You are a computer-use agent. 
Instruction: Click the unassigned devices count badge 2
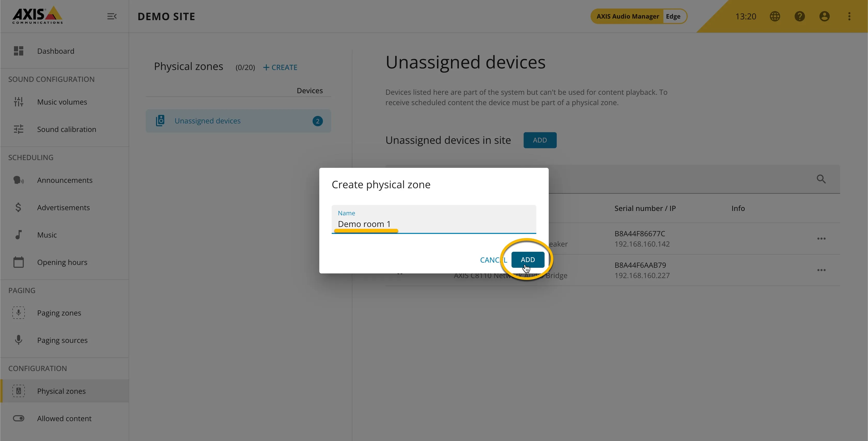317,121
